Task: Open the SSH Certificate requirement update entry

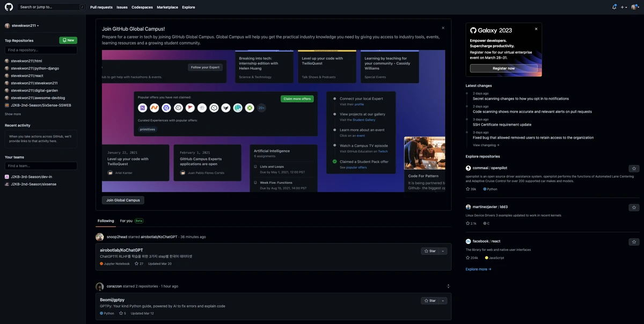Action: (x=502, y=125)
